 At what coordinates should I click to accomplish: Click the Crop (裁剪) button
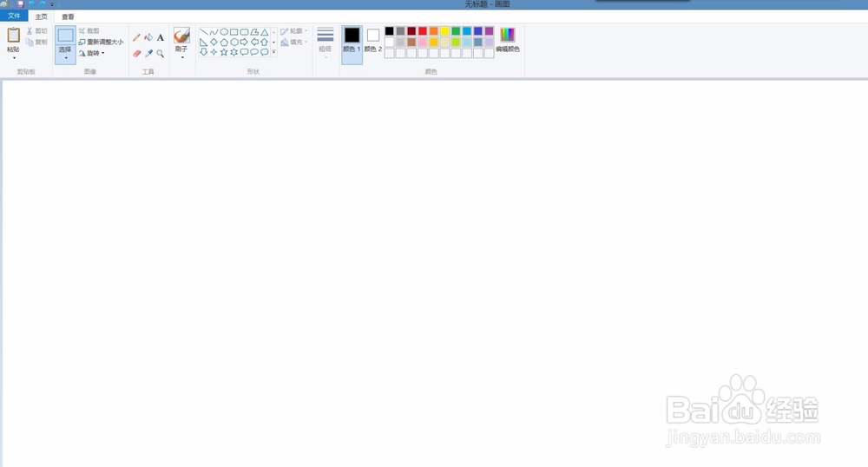pyautogui.click(x=89, y=31)
